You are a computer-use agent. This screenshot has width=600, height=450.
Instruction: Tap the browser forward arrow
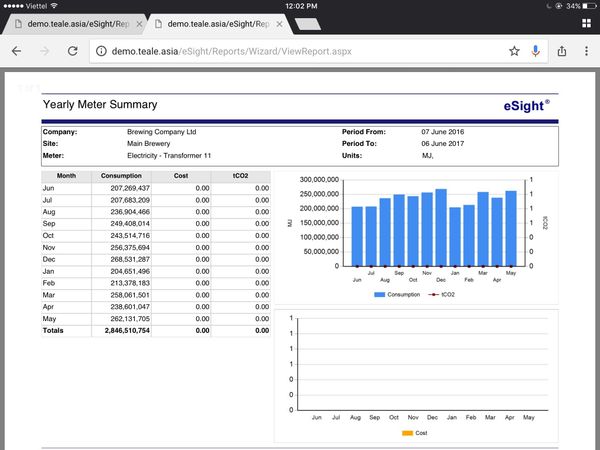[x=45, y=51]
